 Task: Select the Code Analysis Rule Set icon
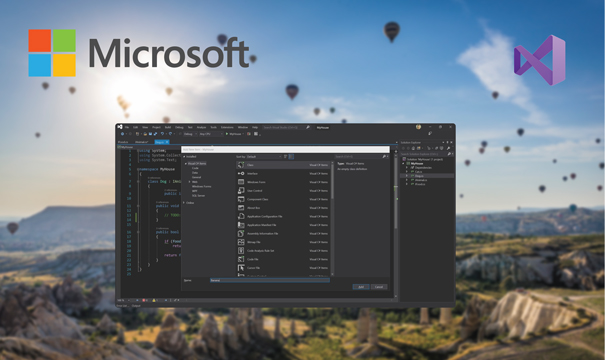tap(241, 250)
